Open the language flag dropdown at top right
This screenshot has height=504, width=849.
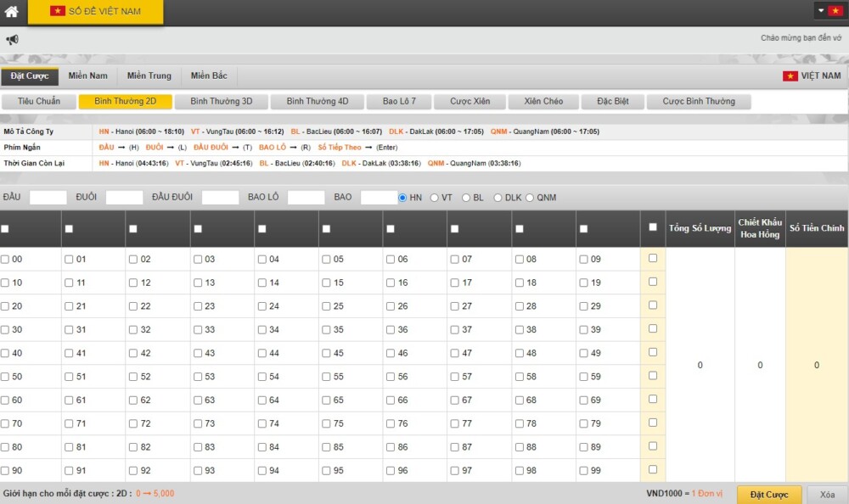click(x=829, y=11)
